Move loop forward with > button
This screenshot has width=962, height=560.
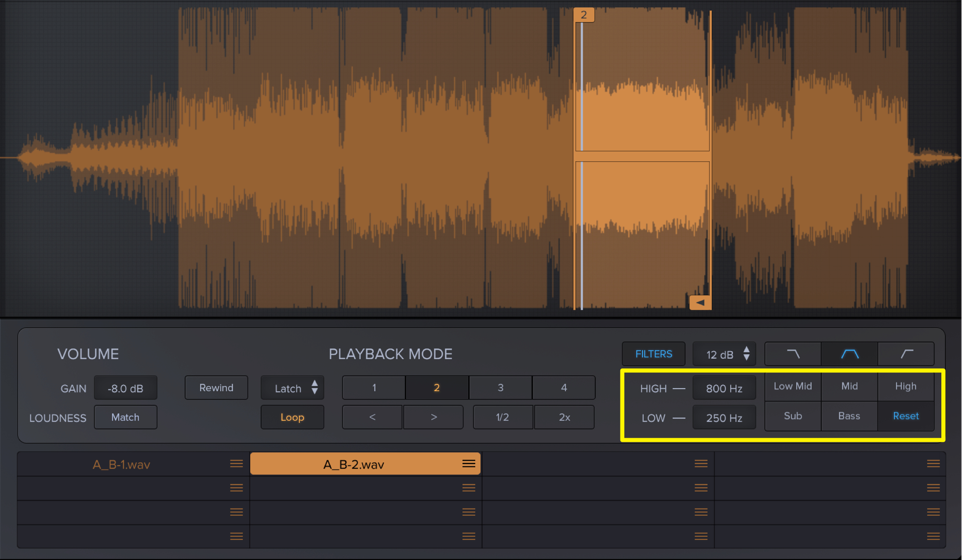[434, 417]
